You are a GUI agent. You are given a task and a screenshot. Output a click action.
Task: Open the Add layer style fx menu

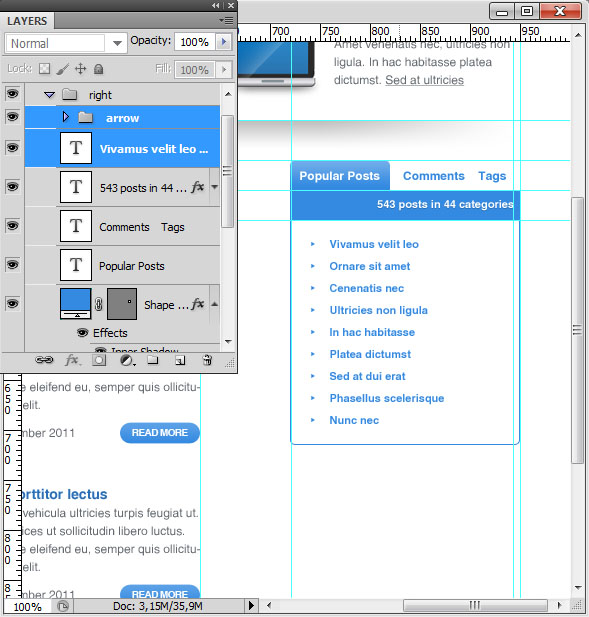[x=72, y=360]
